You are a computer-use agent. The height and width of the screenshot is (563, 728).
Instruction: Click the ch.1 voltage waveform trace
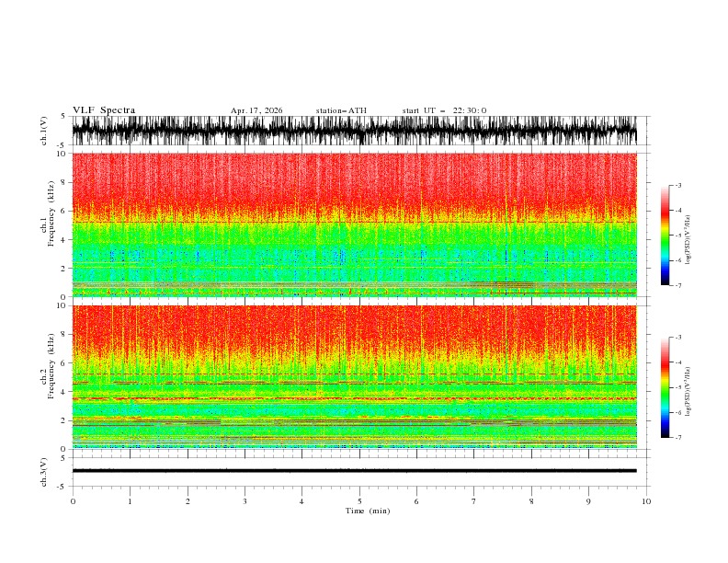pos(354,131)
